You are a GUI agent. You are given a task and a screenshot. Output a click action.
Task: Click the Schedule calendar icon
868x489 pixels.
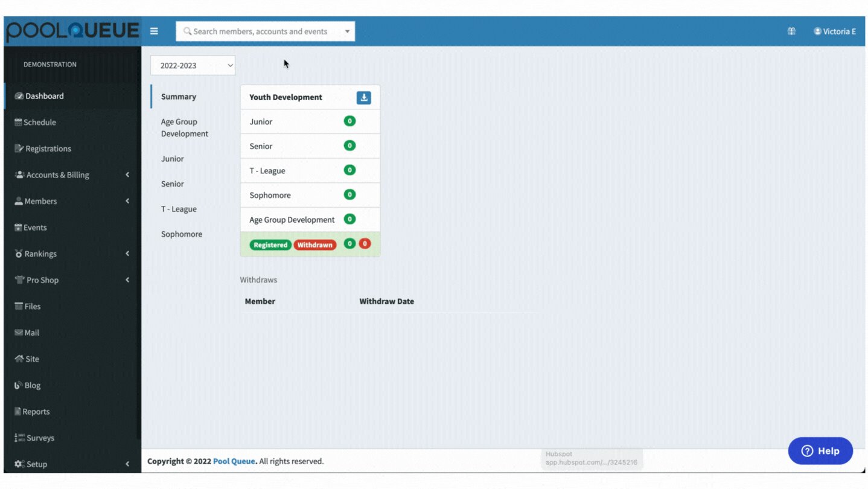(18, 122)
